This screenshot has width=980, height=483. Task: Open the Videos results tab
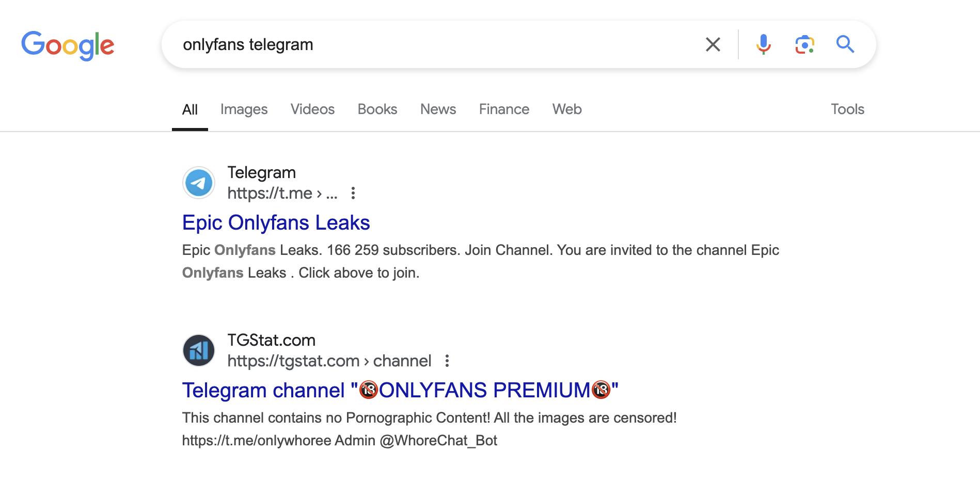coord(312,109)
